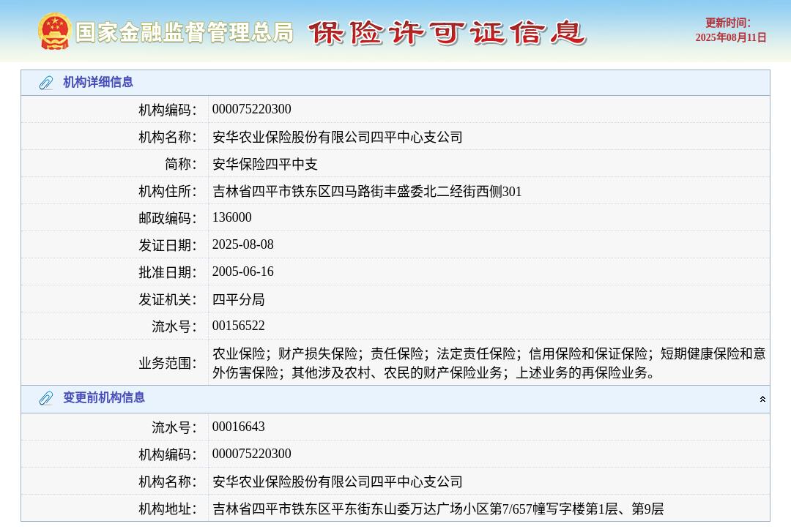Viewport: 791px width, 532px height.
Task: Click paperclip icon beside 变更前机构信息
Action: tap(46, 398)
